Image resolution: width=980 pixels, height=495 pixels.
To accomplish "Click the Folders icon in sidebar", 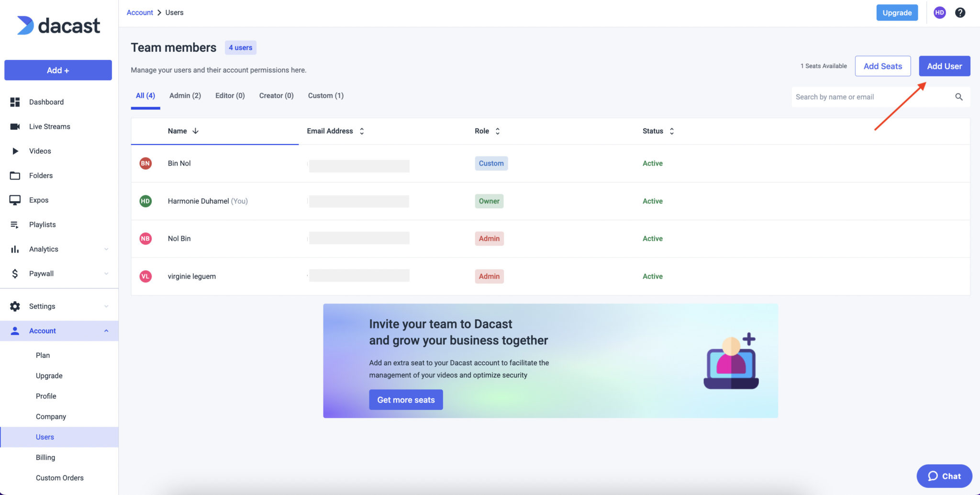I will pyautogui.click(x=15, y=176).
